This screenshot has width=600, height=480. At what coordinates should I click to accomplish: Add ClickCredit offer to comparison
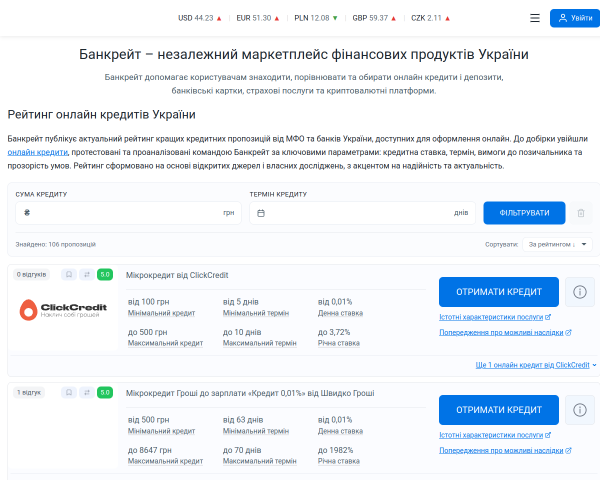[x=87, y=274]
